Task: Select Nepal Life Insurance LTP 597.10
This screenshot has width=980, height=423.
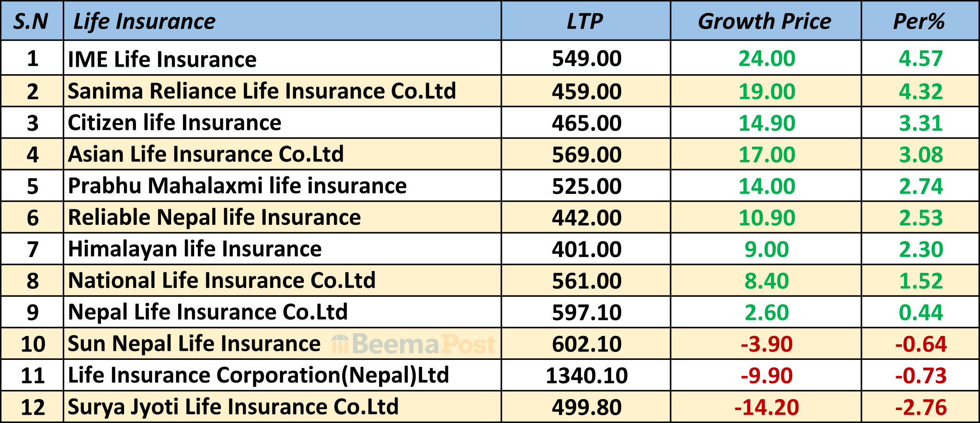Action: coord(587,312)
